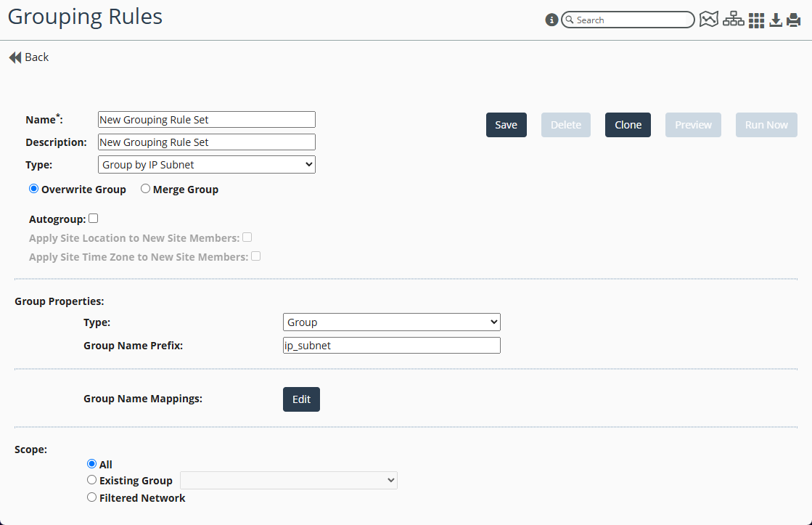This screenshot has height=525, width=812.
Task: Click the info icon beside the search box
Action: point(551,20)
